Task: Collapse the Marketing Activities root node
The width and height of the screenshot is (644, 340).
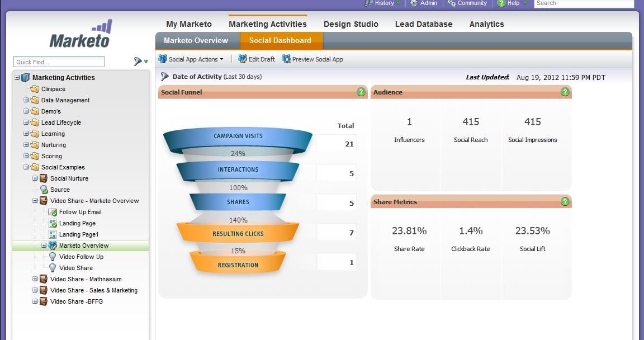Action: click(17, 78)
